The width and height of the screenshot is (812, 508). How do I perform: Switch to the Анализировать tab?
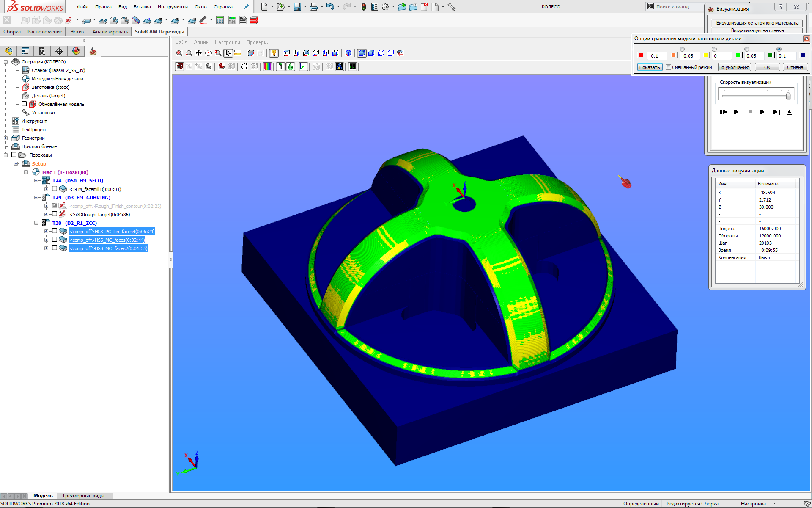click(x=110, y=32)
